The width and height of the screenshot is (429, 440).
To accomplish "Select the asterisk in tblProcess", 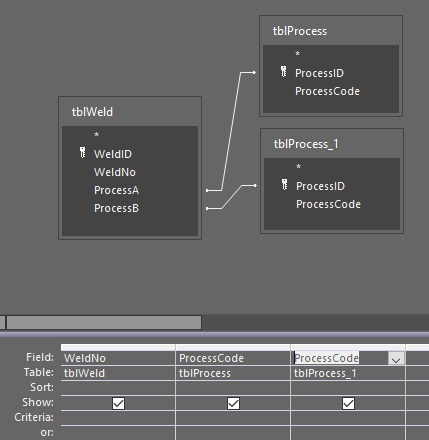I will coord(298,54).
